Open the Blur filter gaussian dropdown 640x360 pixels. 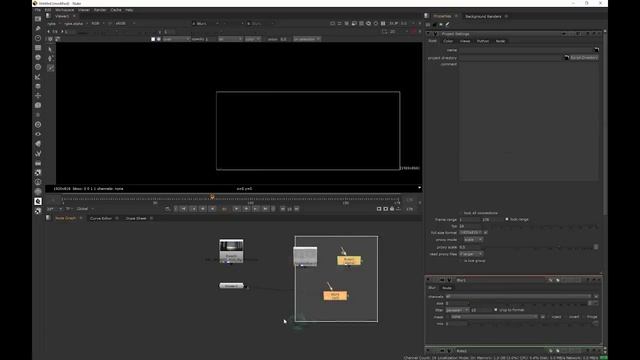point(457,310)
